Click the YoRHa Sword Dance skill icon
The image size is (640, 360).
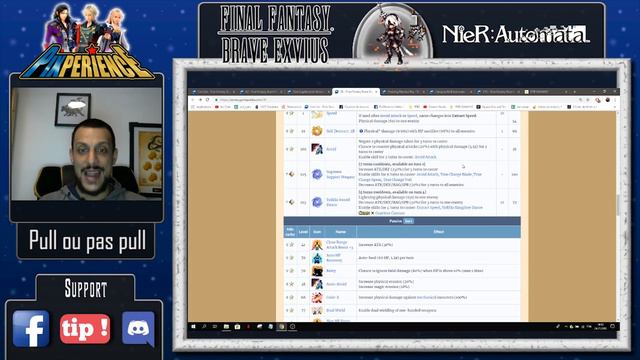click(x=317, y=202)
